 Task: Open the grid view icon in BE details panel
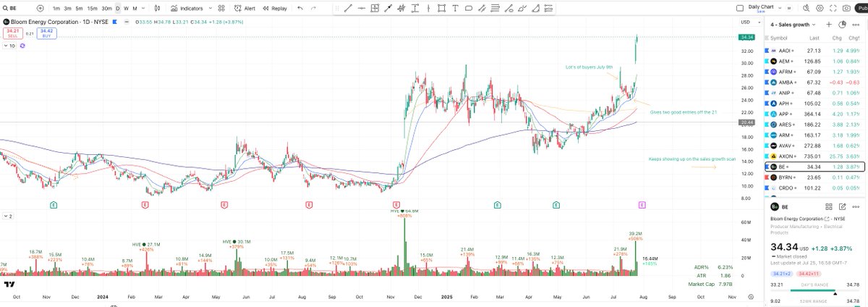829,206
